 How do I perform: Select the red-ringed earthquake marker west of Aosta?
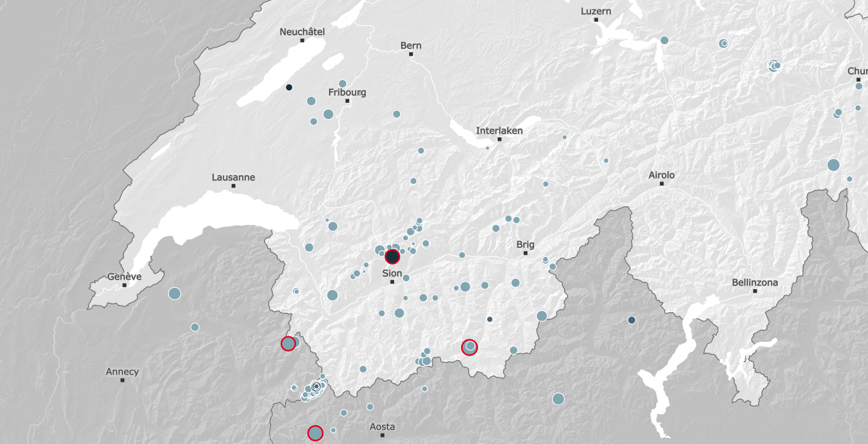click(x=315, y=433)
